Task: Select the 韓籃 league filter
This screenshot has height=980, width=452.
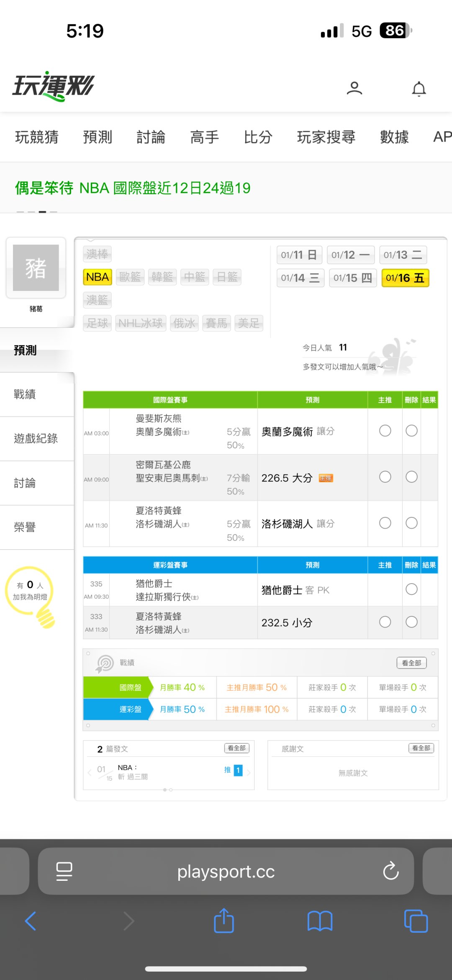Action: (x=162, y=277)
